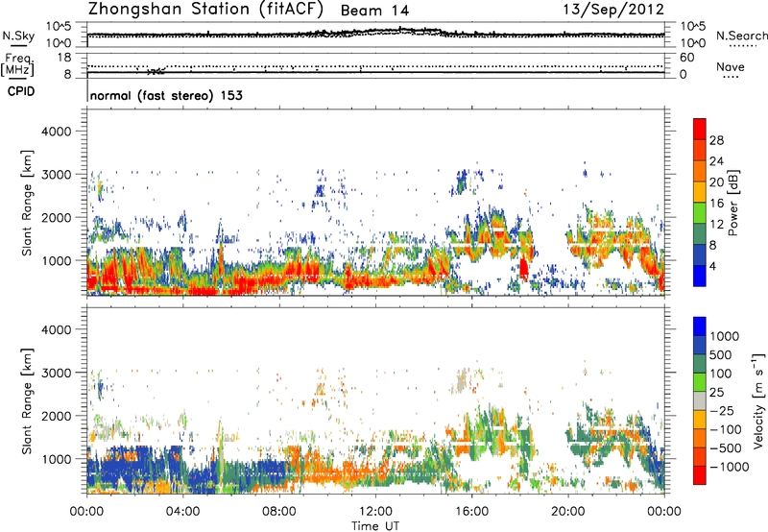Click the "16:00" time tick label
The image size is (768, 532).
[x=471, y=512]
